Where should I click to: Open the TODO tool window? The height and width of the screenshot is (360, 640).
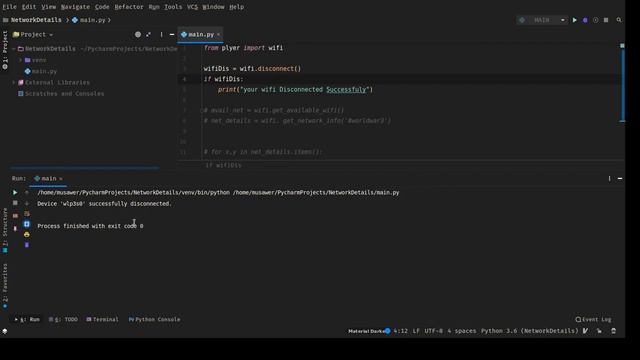pyautogui.click(x=63, y=320)
